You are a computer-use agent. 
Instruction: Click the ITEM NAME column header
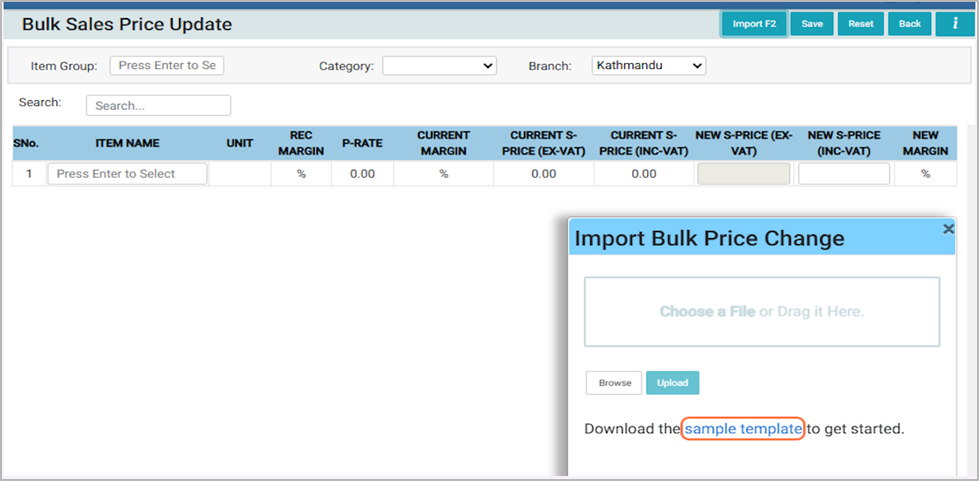point(127,143)
